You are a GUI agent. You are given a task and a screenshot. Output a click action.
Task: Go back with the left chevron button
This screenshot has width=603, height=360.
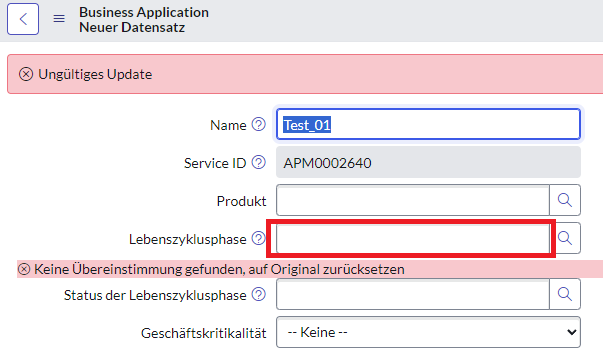tap(23, 19)
